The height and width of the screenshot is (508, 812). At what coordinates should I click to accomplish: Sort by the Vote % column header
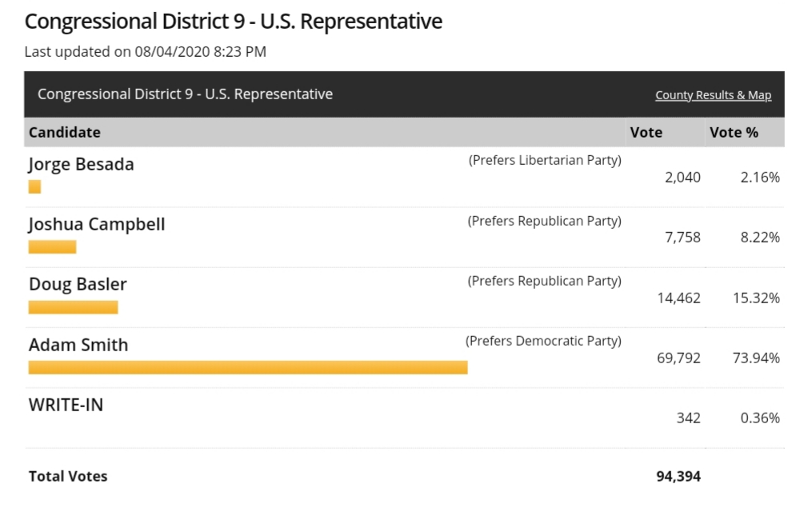(x=734, y=132)
